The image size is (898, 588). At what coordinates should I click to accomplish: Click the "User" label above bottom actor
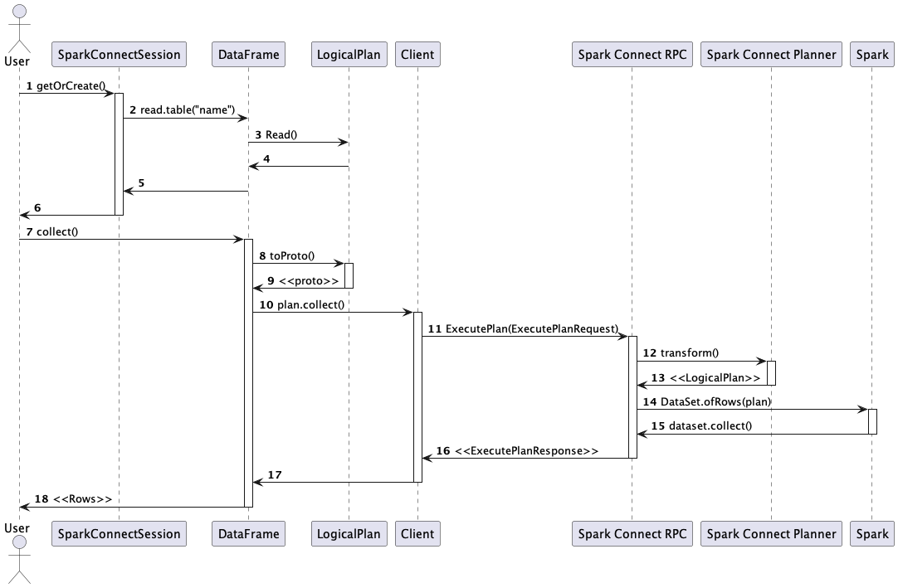[17, 528]
